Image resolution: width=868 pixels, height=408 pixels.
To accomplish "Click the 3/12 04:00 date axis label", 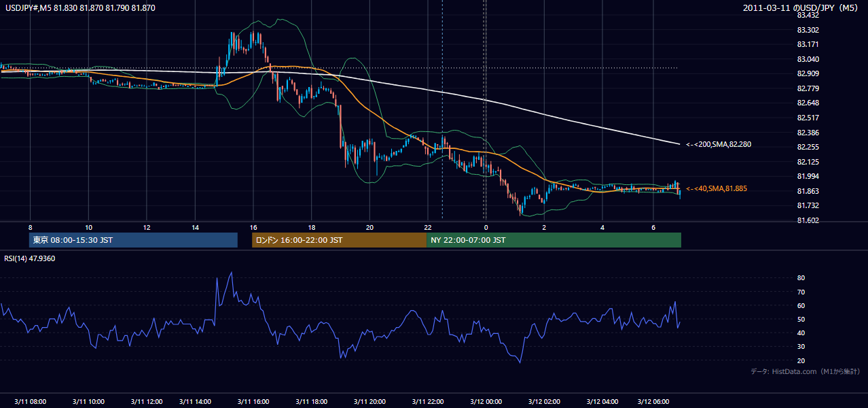I will [603, 402].
